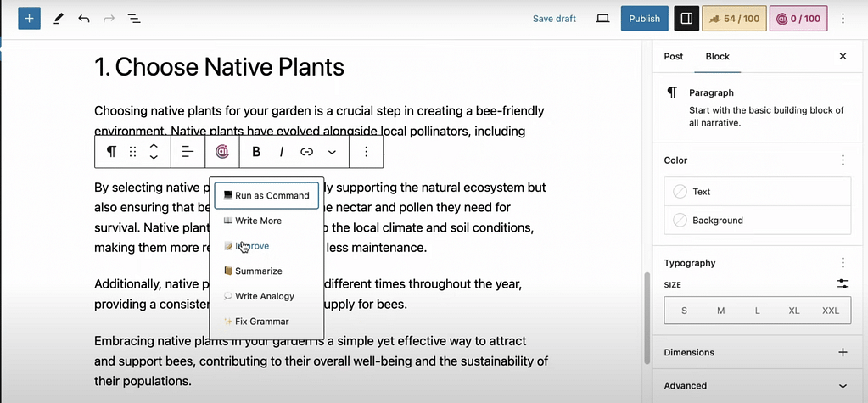This screenshot has height=403, width=868.
Task: Open more formatting options chevron dropdown
Action: click(x=332, y=152)
